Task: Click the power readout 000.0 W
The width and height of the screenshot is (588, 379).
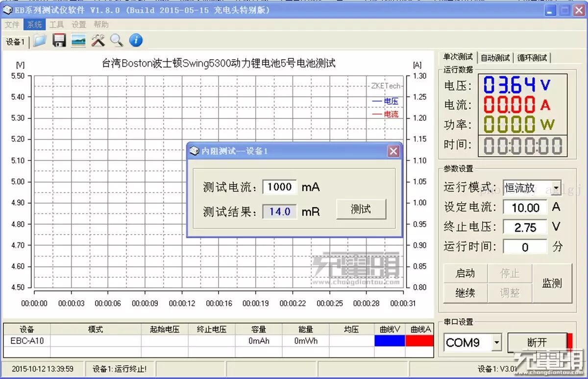Action: (x=519, y=124)
